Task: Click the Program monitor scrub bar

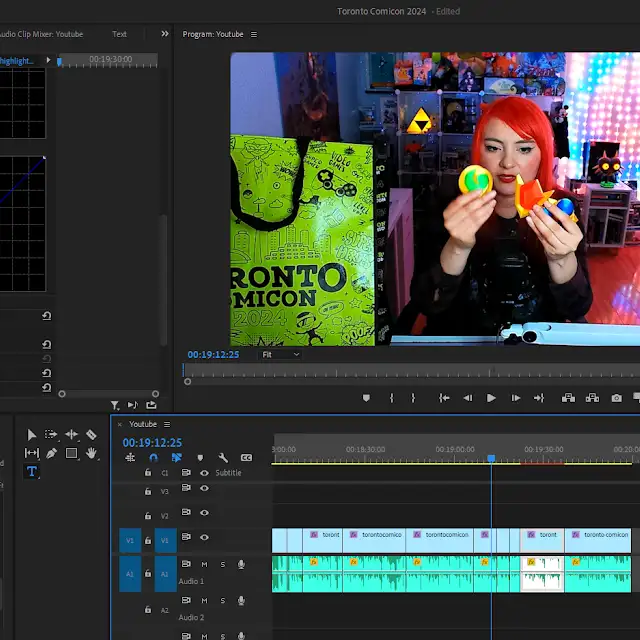Action: pos(410,371)
